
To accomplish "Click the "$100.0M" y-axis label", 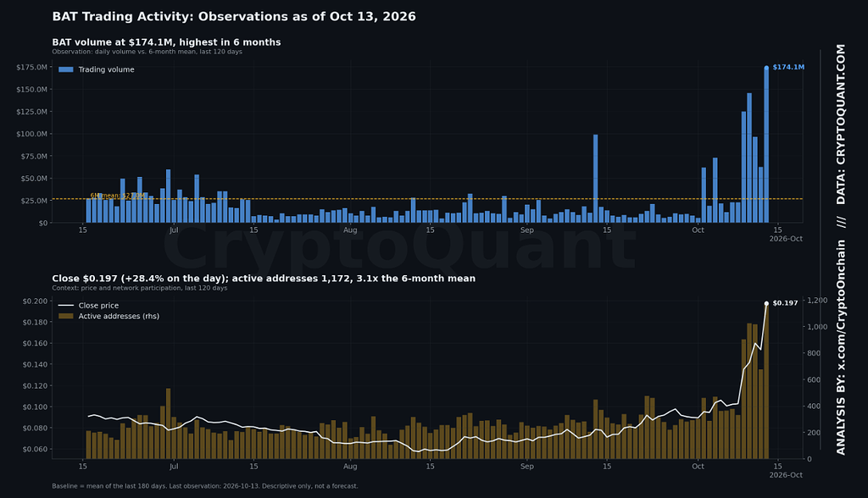I will [31, 134].
